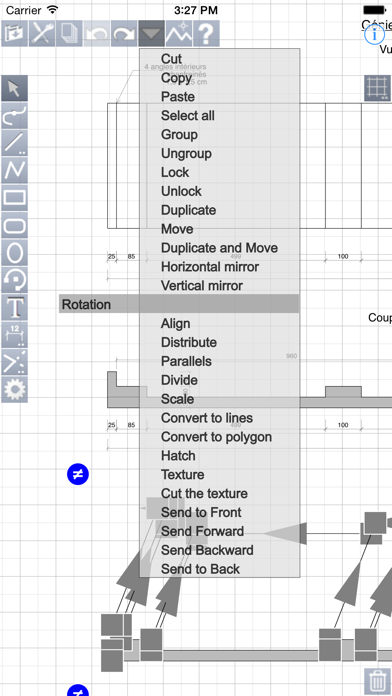Choose Lock in the edit menu
The height and width of the screenshot is (696, 392).
(175, 172)
